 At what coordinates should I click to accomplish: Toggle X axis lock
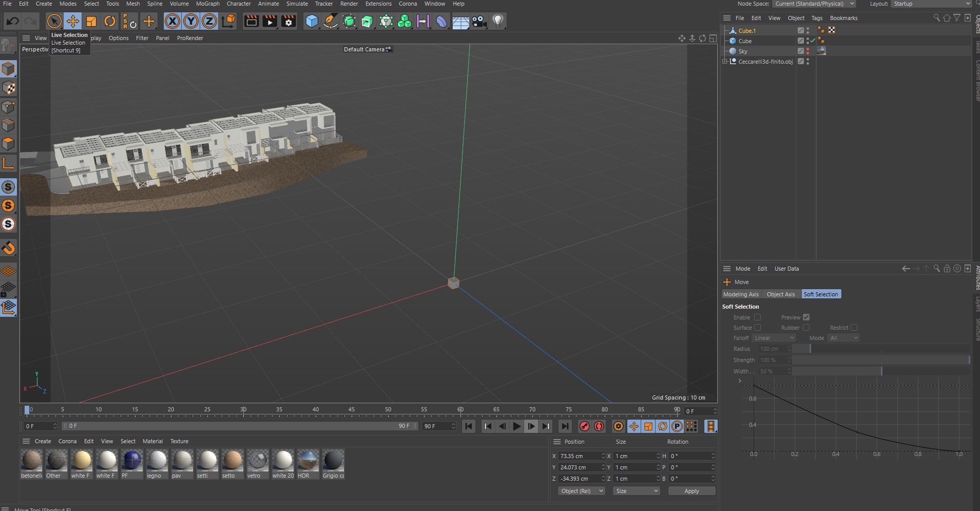click(x=172, y=21)
